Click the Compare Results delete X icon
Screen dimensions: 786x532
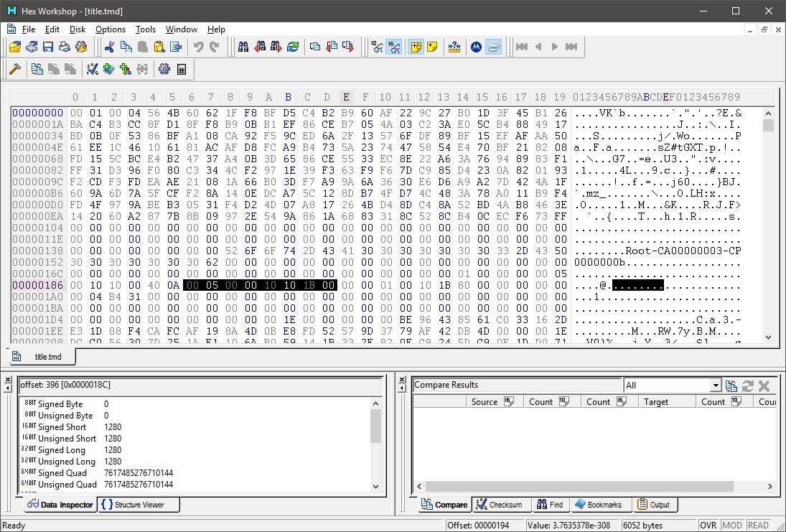coord(764,386)
